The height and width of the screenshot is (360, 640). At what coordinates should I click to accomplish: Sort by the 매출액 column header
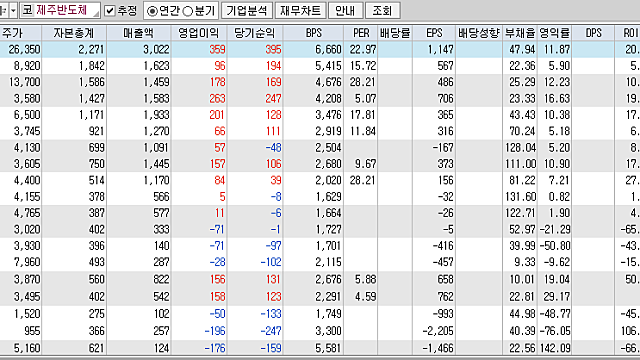pos(139,33)
